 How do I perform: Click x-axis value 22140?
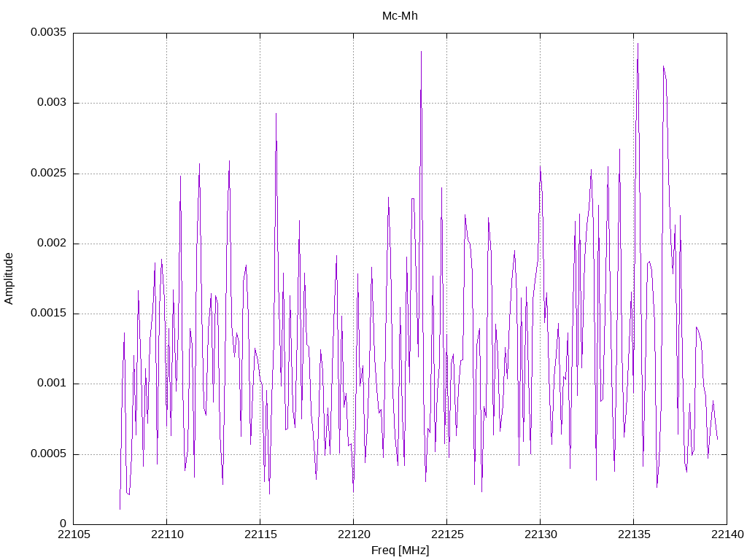point(727,534)
